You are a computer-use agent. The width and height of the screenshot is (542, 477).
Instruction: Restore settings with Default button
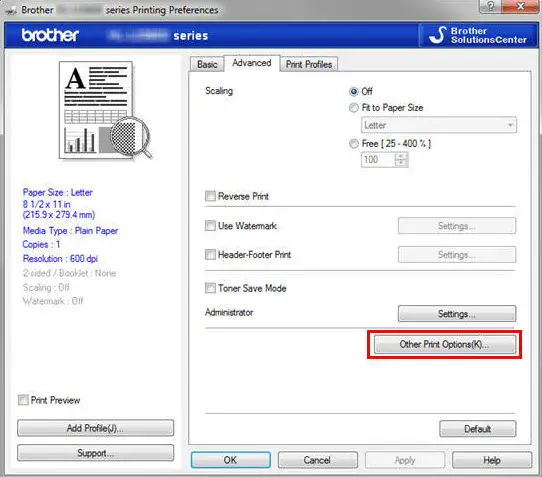tap(478, 429)
